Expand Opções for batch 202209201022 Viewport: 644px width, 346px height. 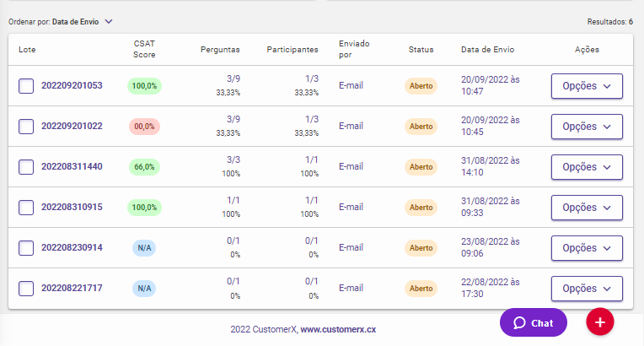pyautogui.click(x=587, y=127)
